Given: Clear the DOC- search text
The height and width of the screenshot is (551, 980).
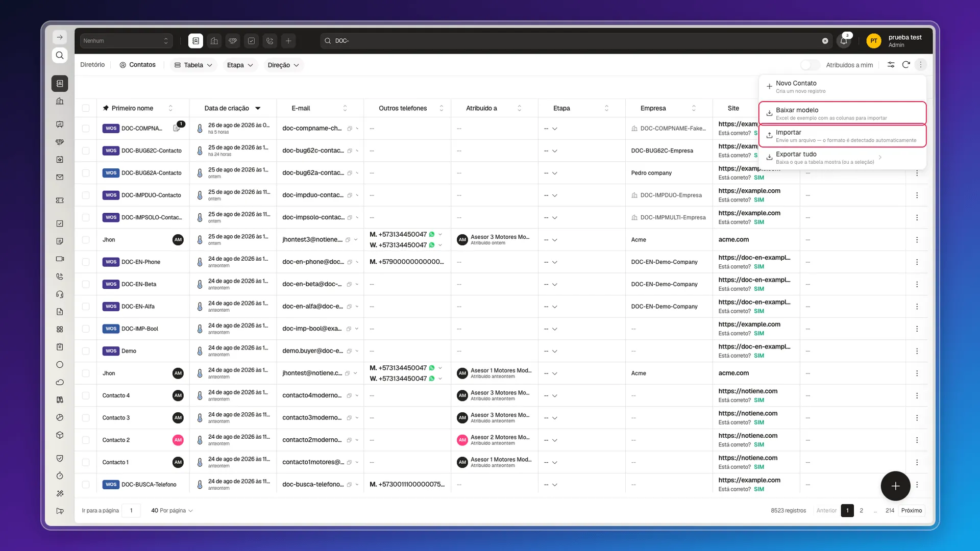Looking at the screenshot, I should 825,41.
